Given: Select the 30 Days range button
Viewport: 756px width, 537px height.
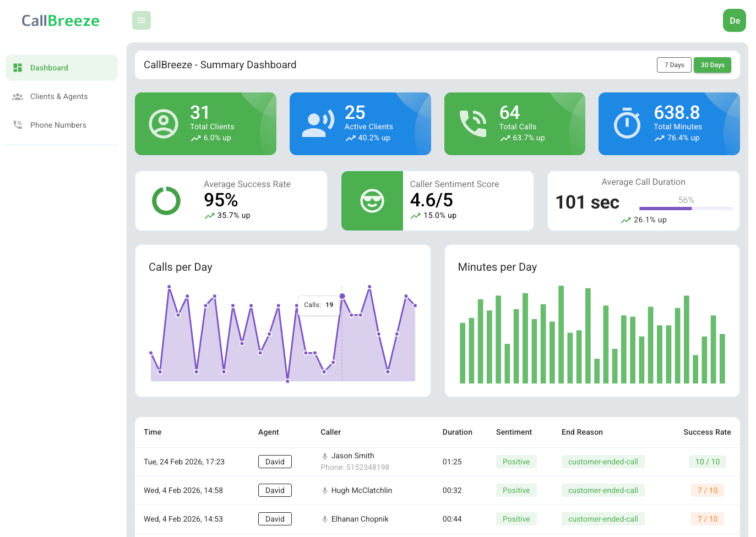Looking at the screenshot, I should coord(713,65).
